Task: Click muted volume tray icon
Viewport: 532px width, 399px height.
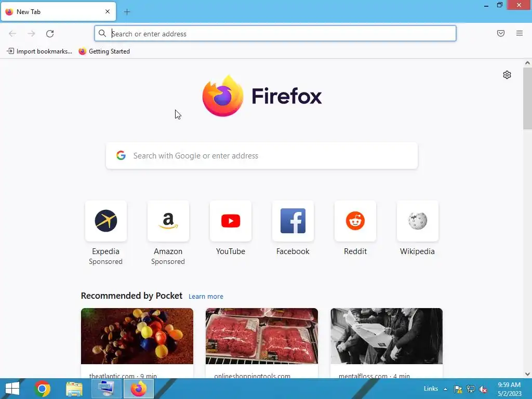Action: coord(483,389)
